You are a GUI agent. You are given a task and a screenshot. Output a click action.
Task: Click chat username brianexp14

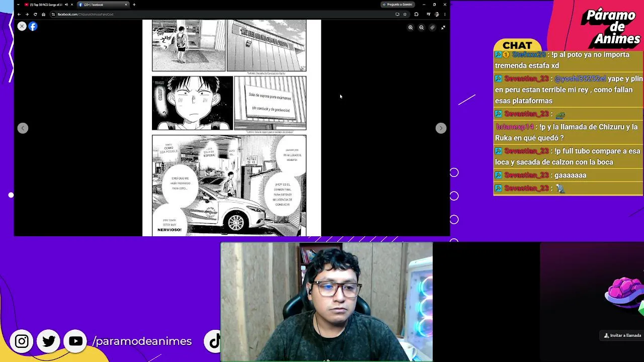515,127
